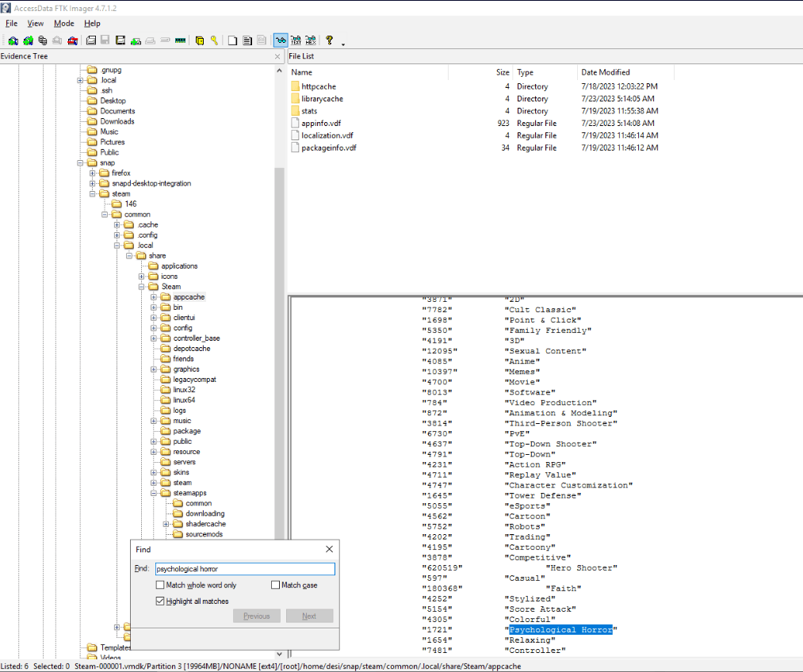The image size is (803, 672).
Task: Click Export File Hash List icon
Action: (x=247, y=40)
